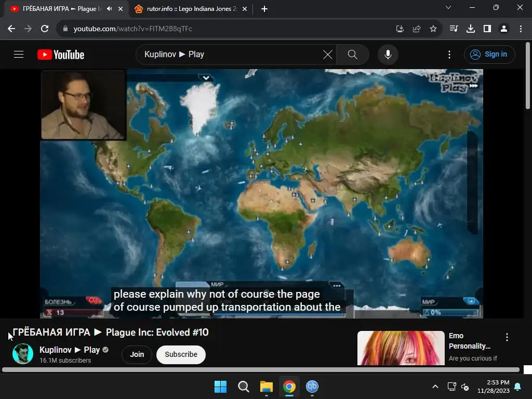This screenshot has width=532, height=399.
Task: Open File Explorer from taskbar
Action: [267, 387]
